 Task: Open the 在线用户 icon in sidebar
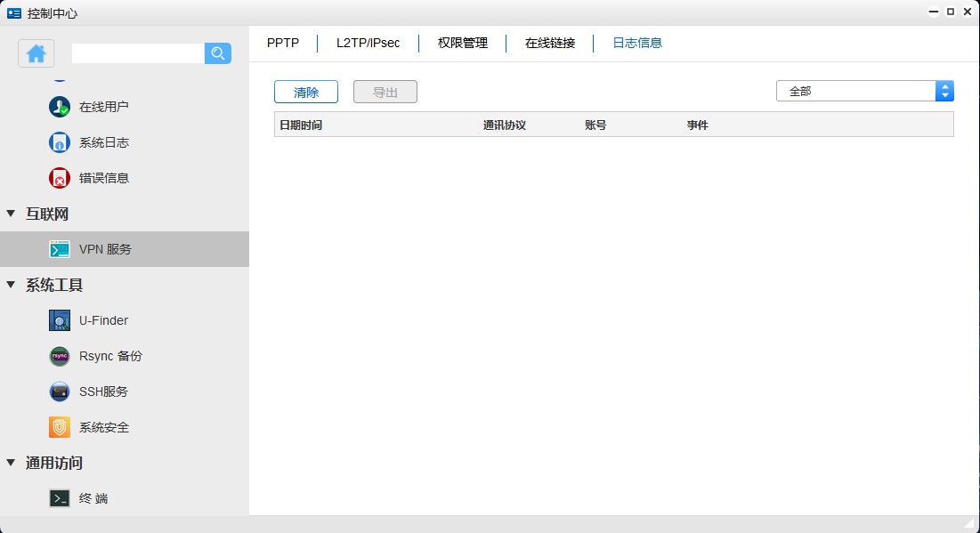(60, 107)
